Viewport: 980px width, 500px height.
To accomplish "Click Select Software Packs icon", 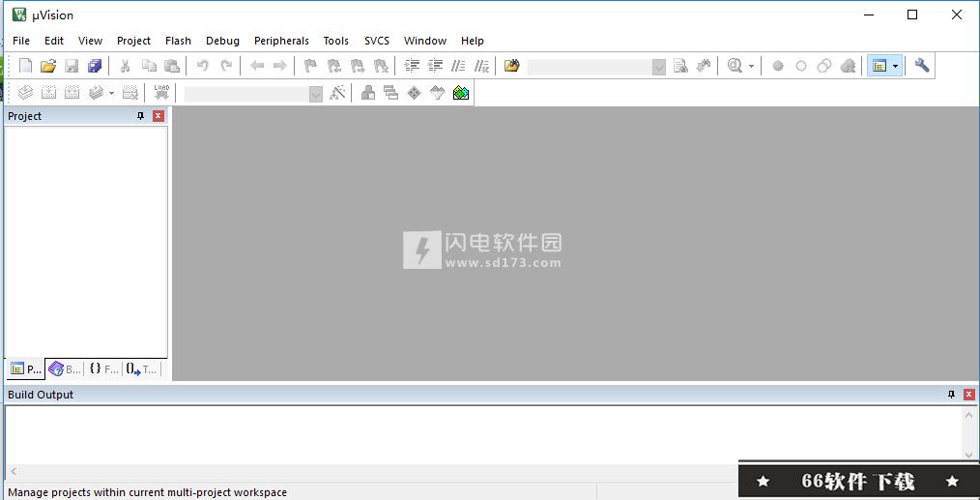I will (438, 93).
